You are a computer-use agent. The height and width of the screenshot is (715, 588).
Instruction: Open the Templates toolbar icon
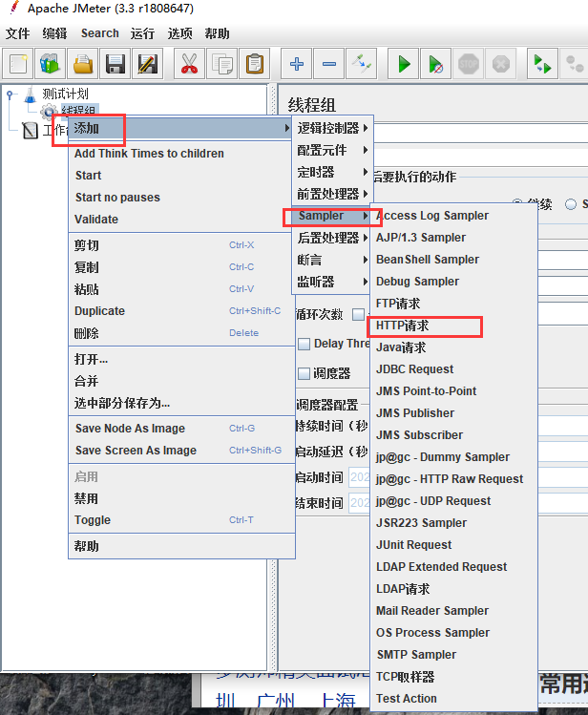tap(51, 64)
